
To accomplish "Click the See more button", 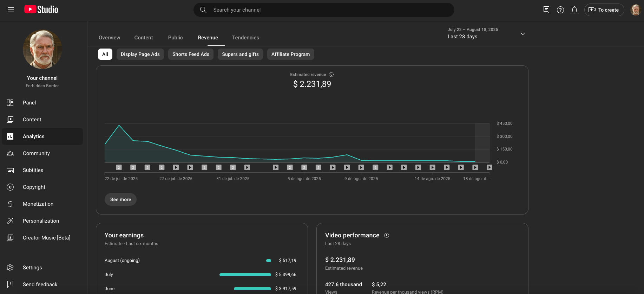I will point(120,199).
